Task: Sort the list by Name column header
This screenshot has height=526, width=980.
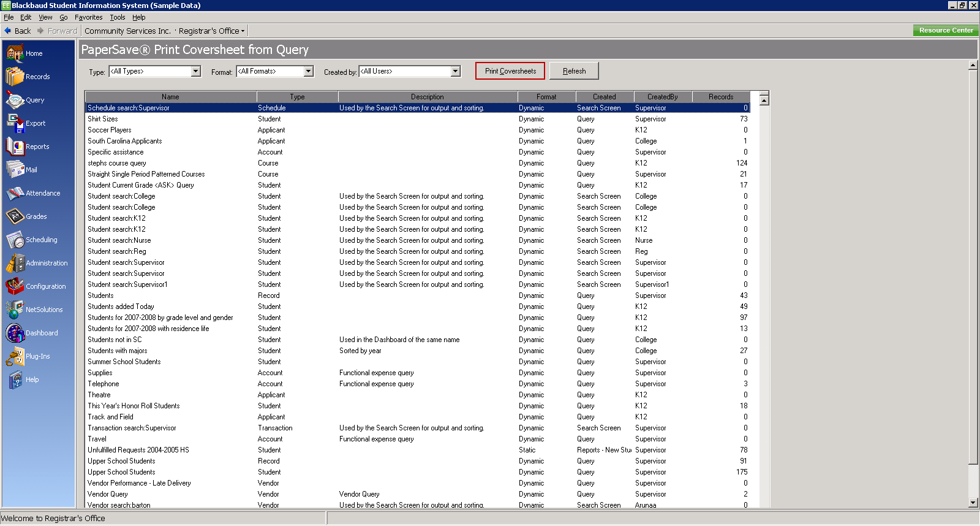Action: coord(171,97)
